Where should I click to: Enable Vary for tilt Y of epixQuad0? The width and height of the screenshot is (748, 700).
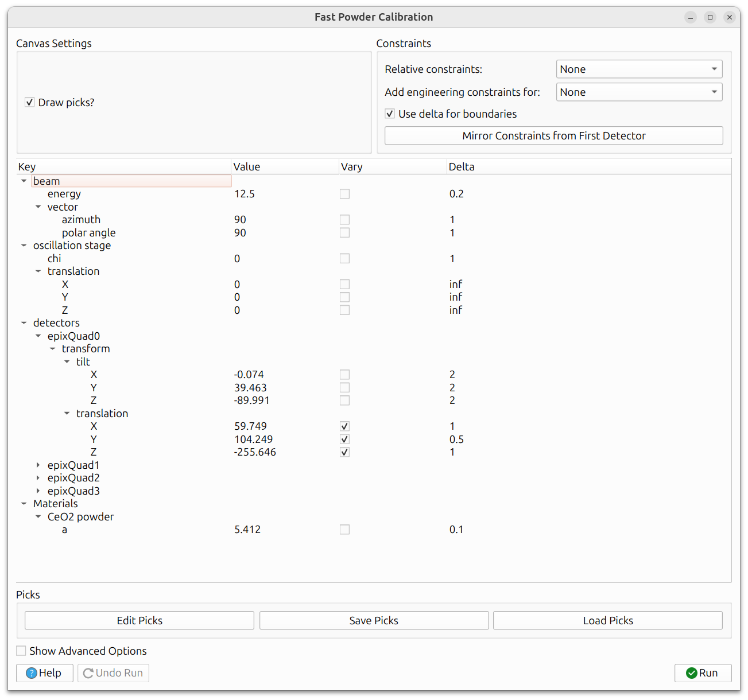pyautogui.click(x=344, y=387)
